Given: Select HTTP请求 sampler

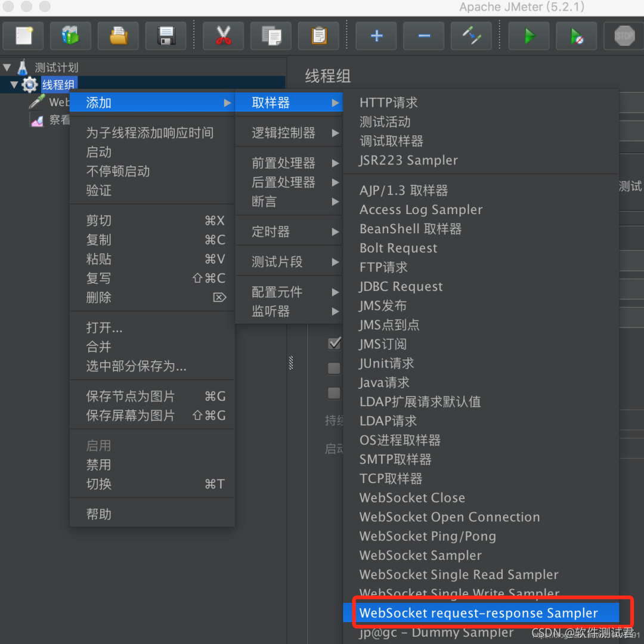Looking at the screenshot, I should [x=481, y=103].
